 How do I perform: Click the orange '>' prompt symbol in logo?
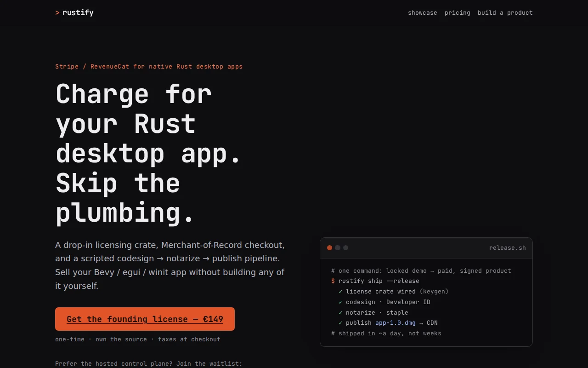click(57, 13)
